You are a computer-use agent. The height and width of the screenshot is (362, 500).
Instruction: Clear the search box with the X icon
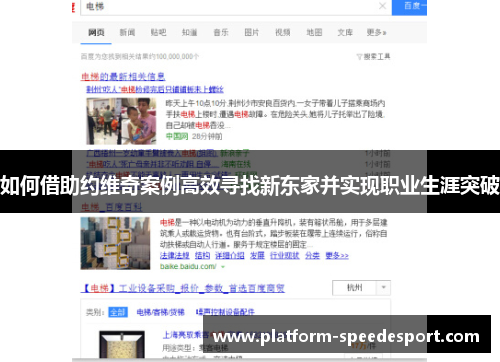coord(383,6)
